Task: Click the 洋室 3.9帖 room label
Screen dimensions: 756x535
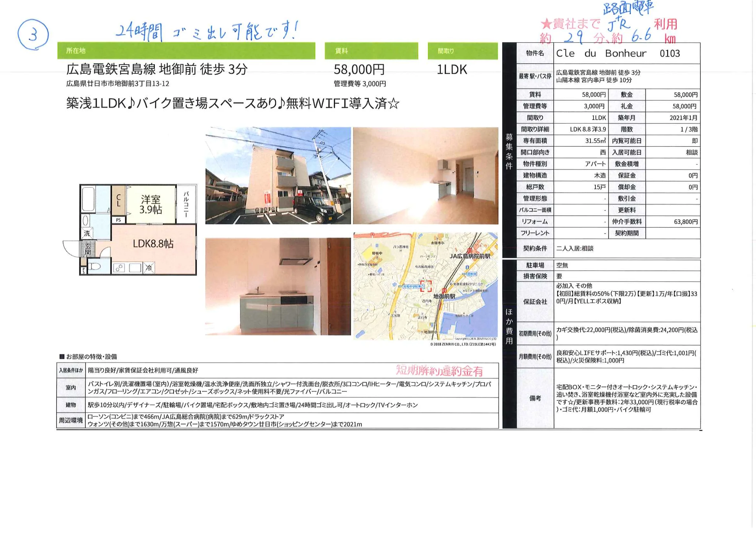Action: coord(150,205)
